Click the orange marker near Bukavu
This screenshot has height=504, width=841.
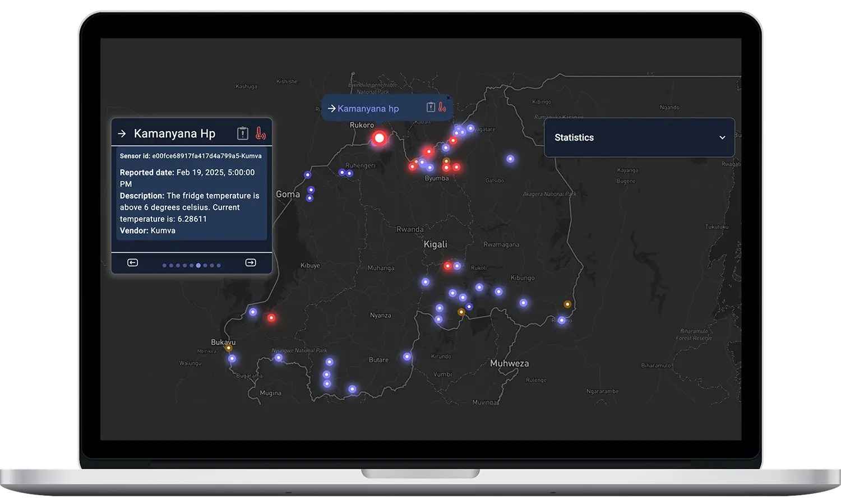point(229,348)
